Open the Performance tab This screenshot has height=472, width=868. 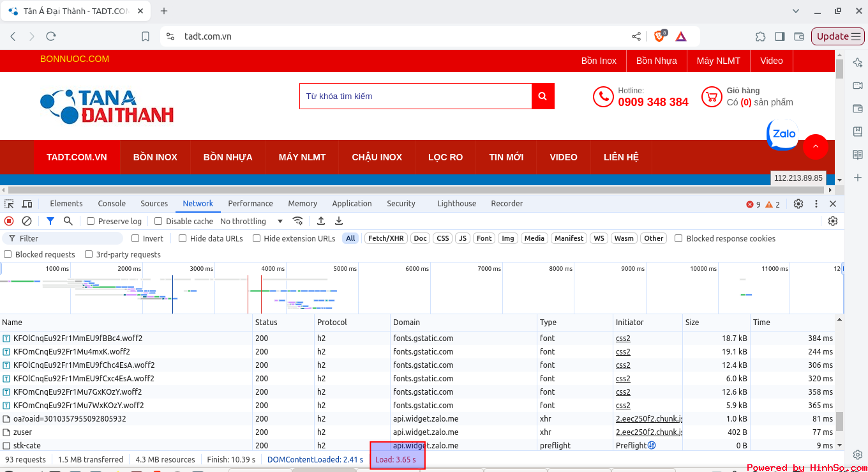tap(250, 204)
